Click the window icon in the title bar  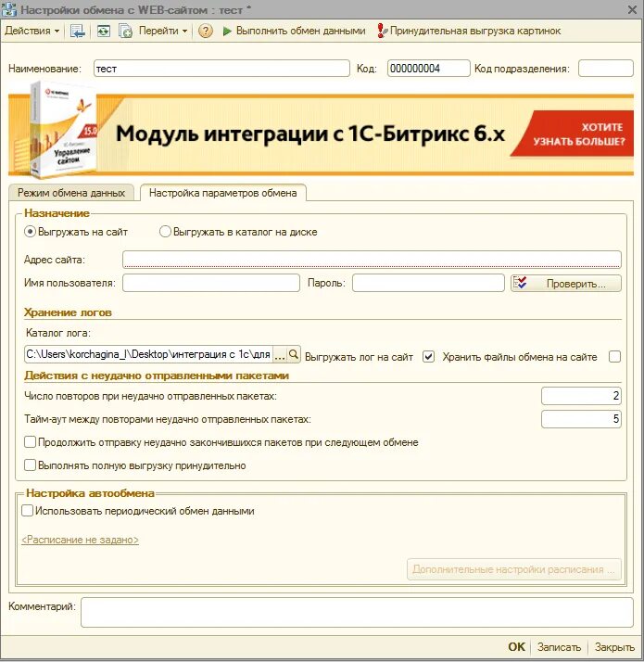coord(9,9)
